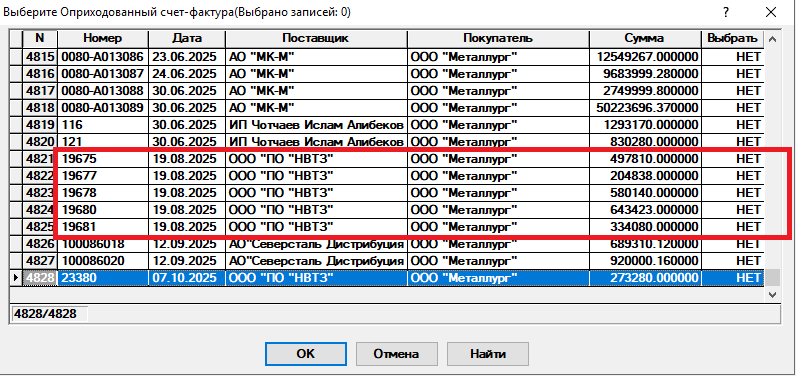
Task: Click sum 50223696.370000 cell
Action: (645, 108)
